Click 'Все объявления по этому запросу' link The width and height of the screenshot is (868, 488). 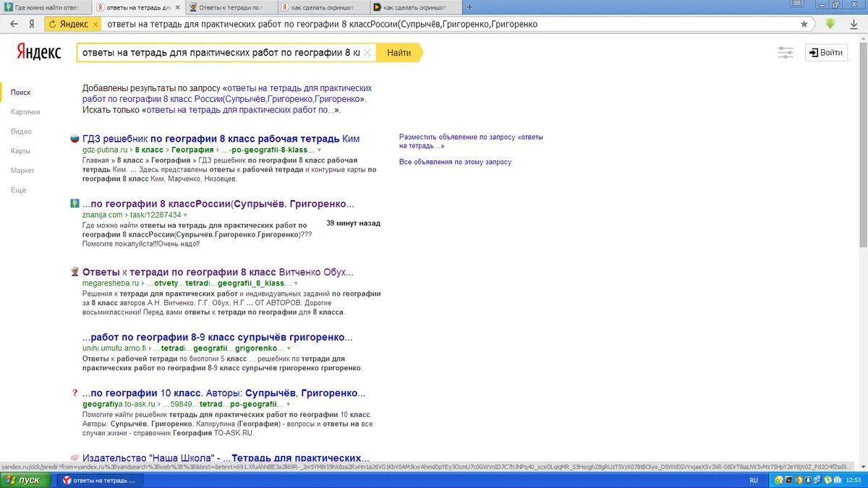455,162
